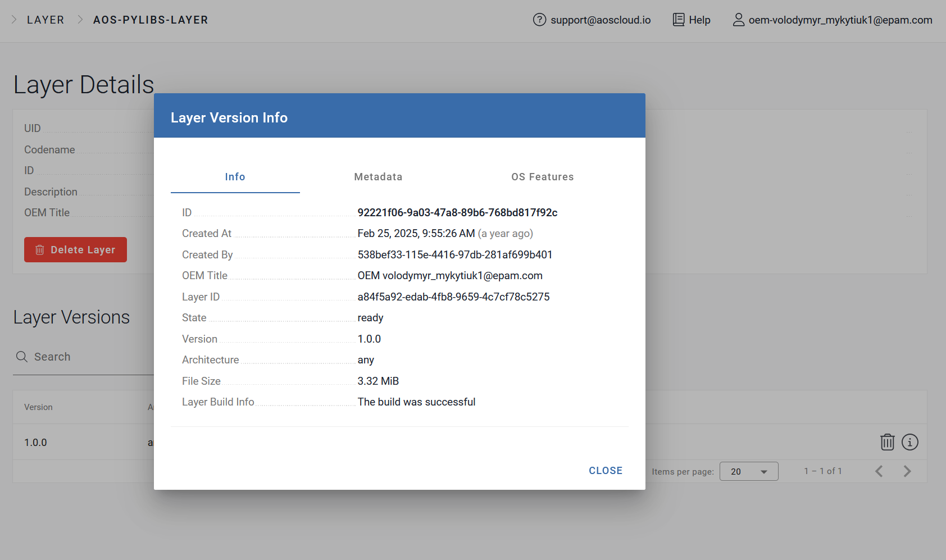The image size is (946, 560).
Task: Click the support@aoscloud.io link
Action: (601, 20)
